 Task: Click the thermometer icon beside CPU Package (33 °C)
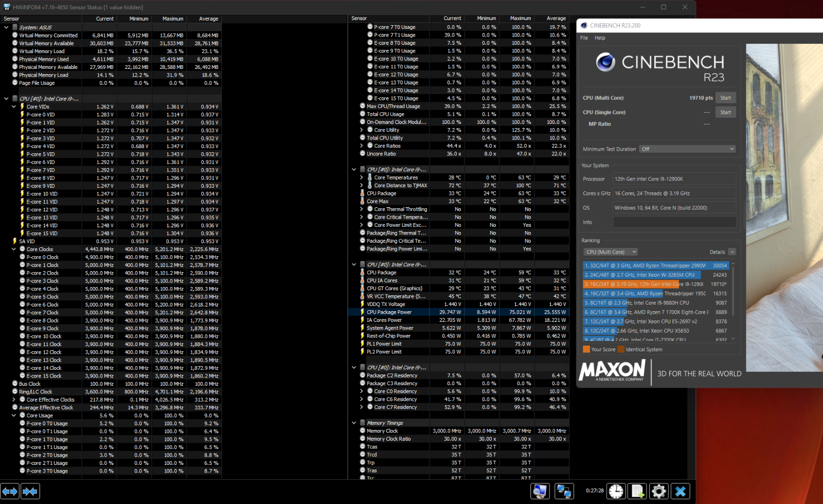(x=362, y=193)
